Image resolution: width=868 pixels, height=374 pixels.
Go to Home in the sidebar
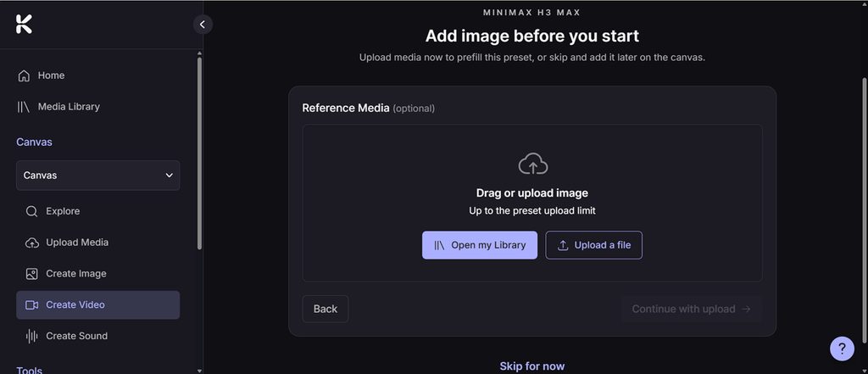[x=98, y=76]
